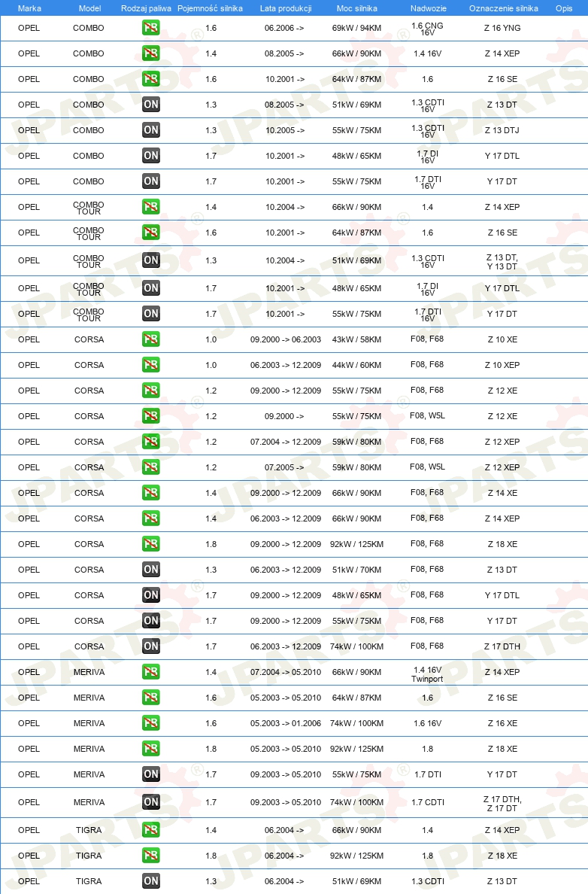The height and width of the screenshot is (894, 588).
Task: Click body cell 1.7 CDTI in Meriva row
Action: (x=427, y=802)
